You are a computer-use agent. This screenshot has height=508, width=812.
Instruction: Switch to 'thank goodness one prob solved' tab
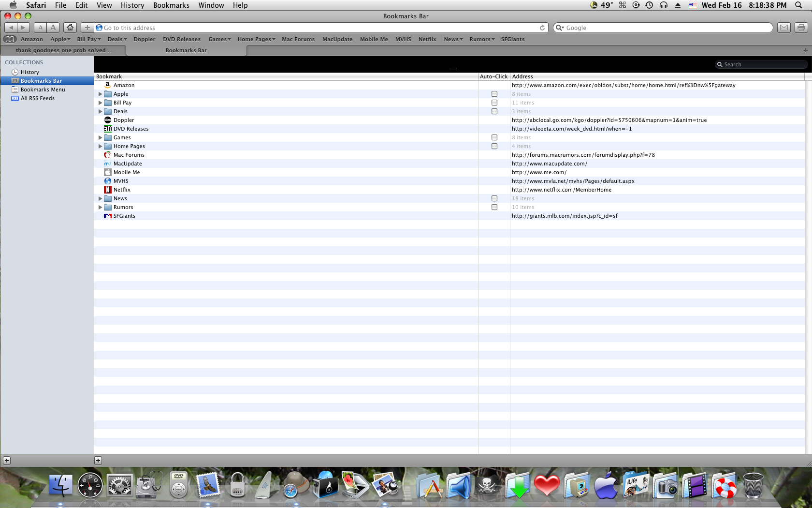click(63, 50)
